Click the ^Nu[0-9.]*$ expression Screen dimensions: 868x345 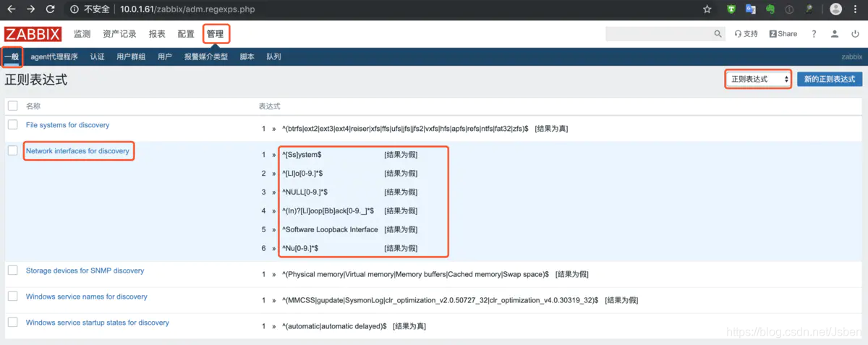tap(301, 249)
